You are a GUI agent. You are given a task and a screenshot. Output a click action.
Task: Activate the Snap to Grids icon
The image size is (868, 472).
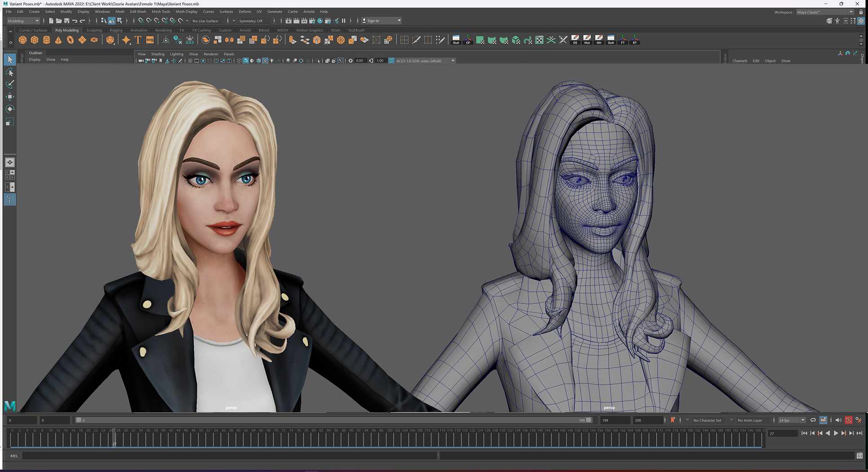point(140,21)
